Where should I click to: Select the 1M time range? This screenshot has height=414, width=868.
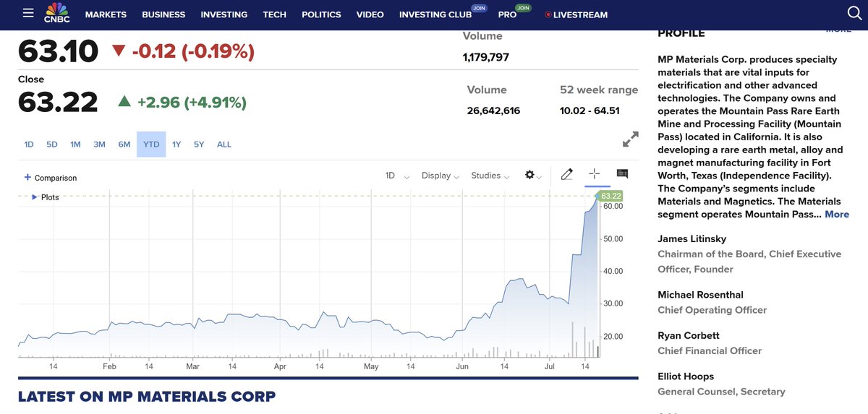(x=75, y=145)
